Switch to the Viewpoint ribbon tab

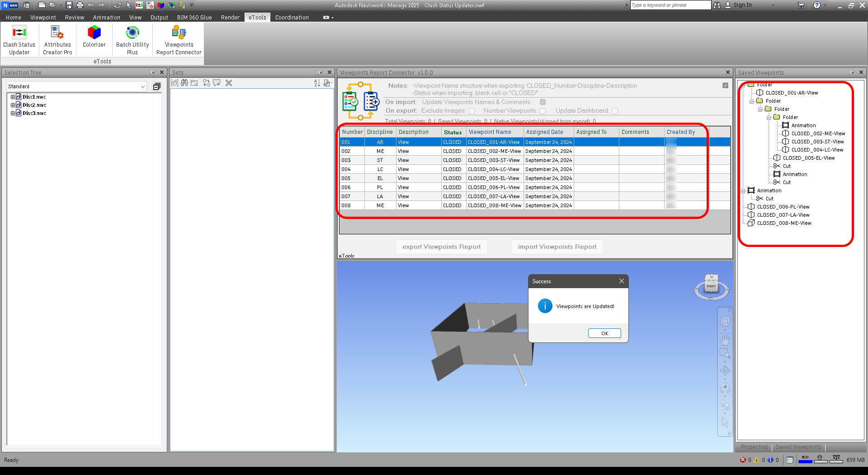pyautogui.click(x=43, y=18)
